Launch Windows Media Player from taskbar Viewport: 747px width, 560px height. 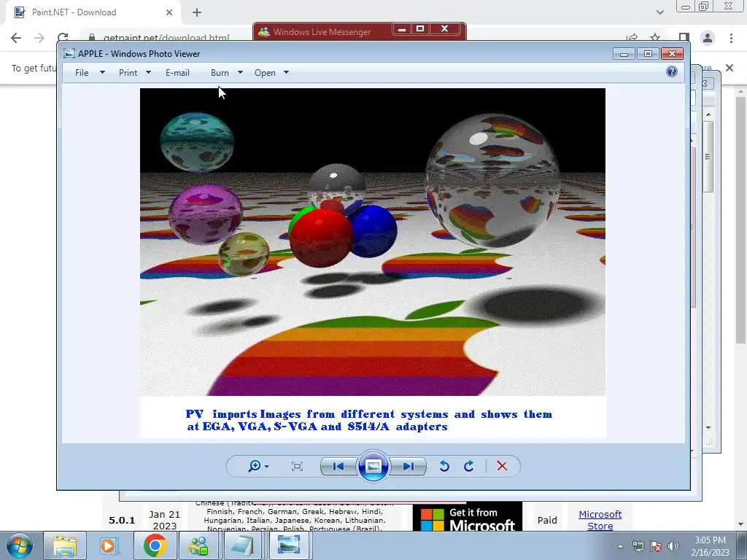pyautogui.click(x=109, y=545)
